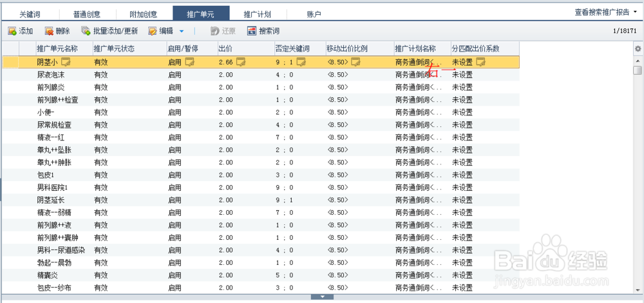Select the 勃起--晨勃 row

(x=261, y=263)
